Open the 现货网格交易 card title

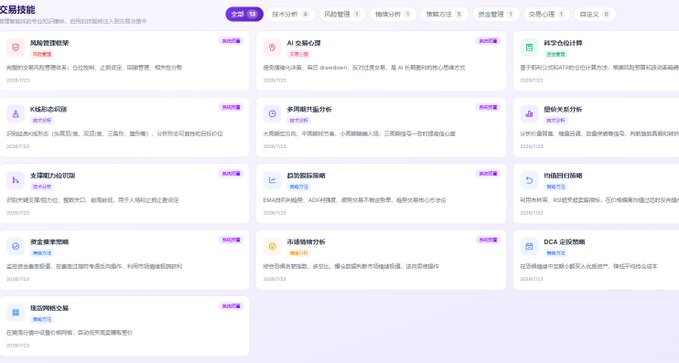tap(49, 308)
